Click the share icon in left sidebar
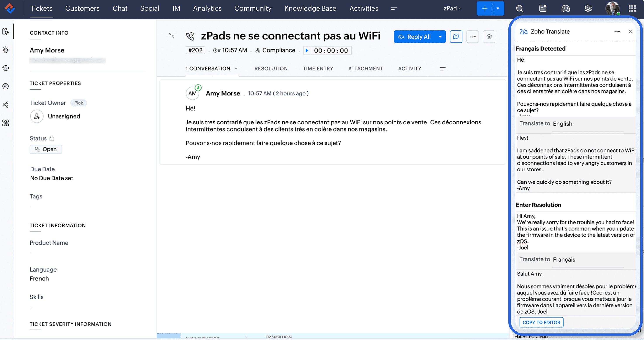The height and width of the screenshot is (340, 644). pyautogui.click(x=6, y=105)
